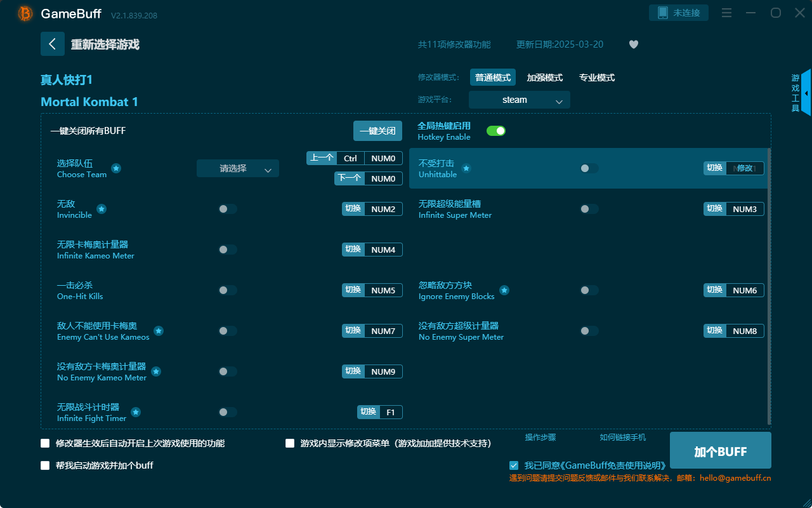The height and width of the screenshot is (508, 812).
Task: Turn on the Infinite Super Meter toggle
Action: (589, 208)
